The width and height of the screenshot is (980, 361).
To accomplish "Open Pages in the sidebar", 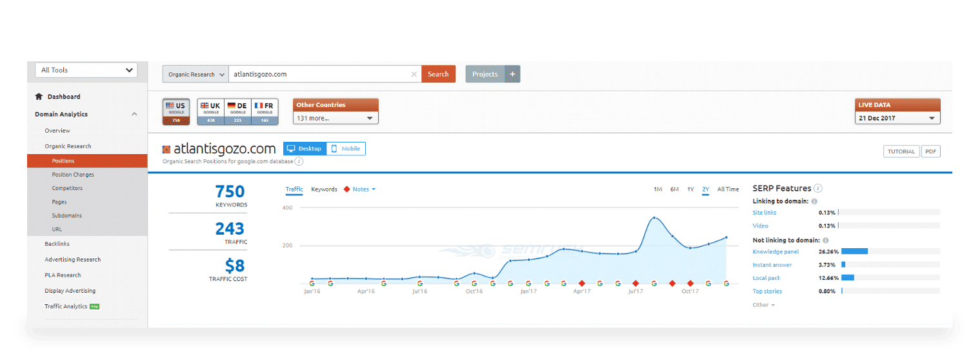I will [x=59, y=202].
